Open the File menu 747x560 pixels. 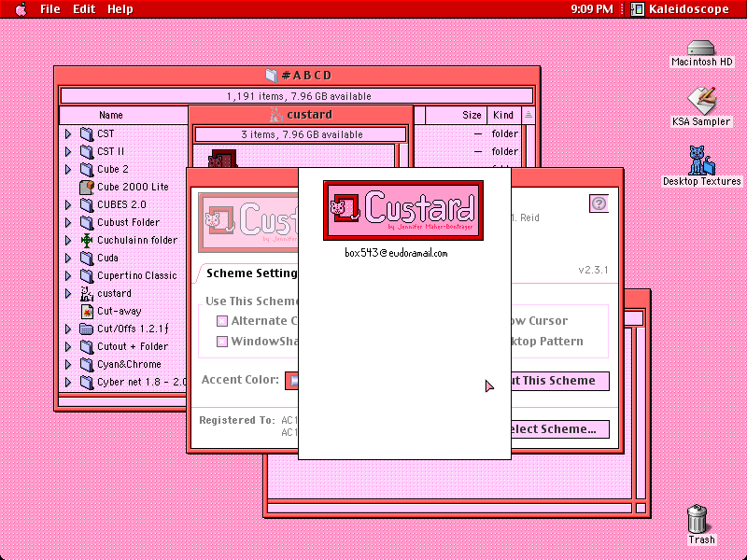[x=50, y=9]
